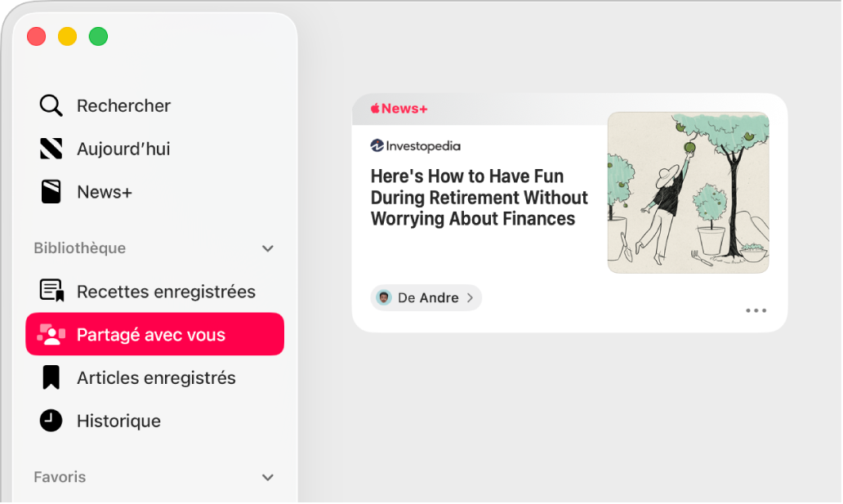Open the article options ellipsis menu
Screen dimensions: 843x504
tap(756, 310)
